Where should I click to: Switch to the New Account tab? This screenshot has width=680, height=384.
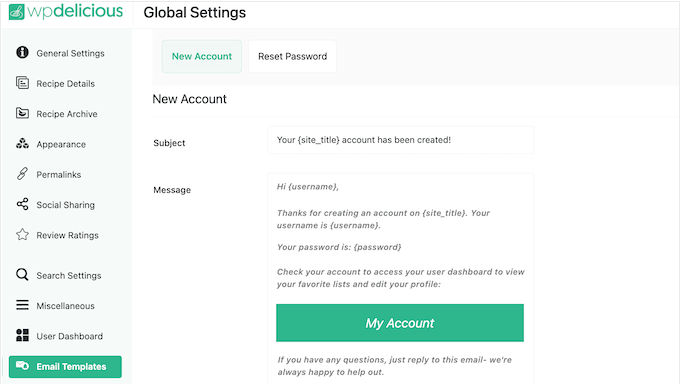click(x=202, y=56)
